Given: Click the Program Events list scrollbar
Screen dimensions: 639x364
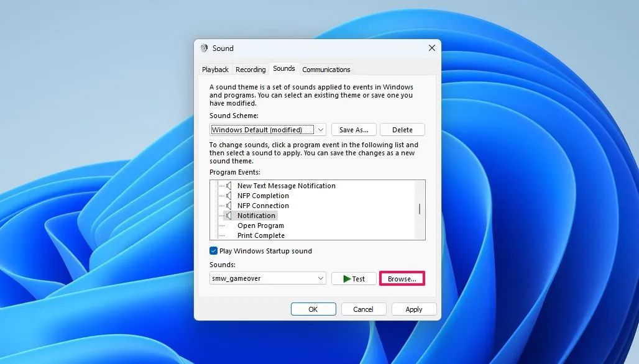Looking at the screenshot, I should coord(420,210).
